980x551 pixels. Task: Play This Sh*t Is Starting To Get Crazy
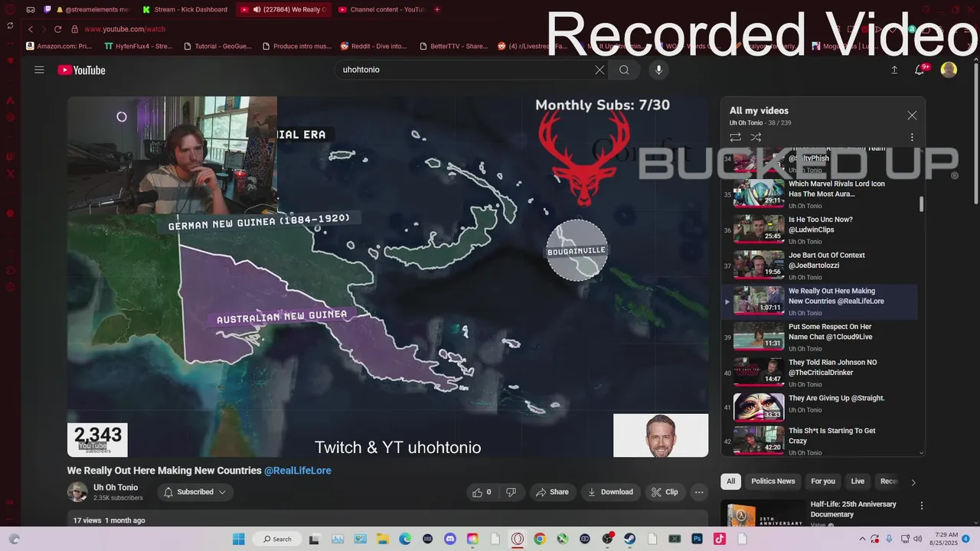(819, 442)
